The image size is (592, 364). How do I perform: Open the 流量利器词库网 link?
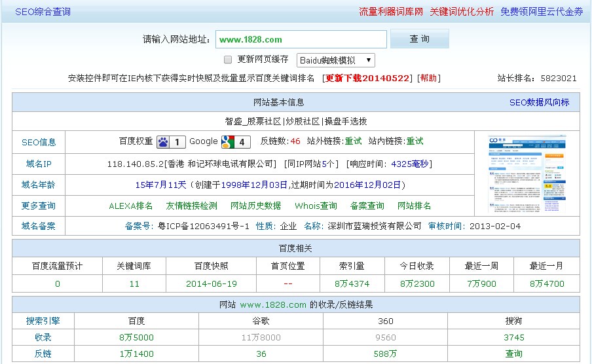coord(391,12)
